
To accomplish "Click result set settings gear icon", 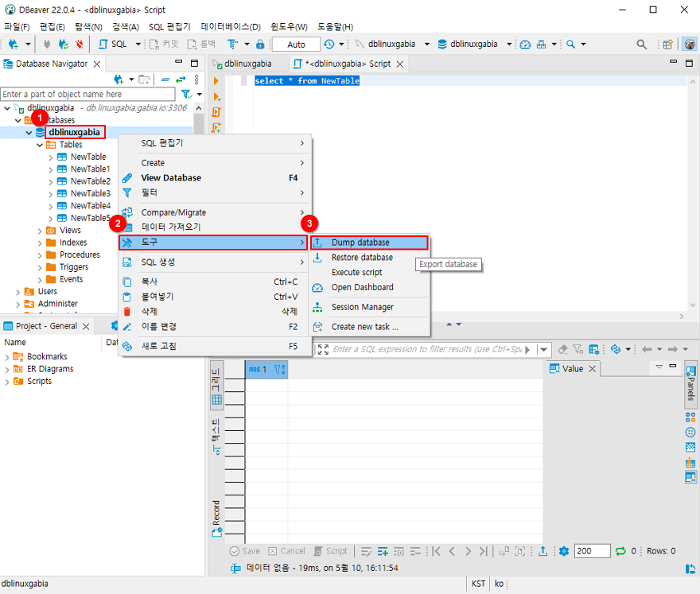I will point(564,551).
